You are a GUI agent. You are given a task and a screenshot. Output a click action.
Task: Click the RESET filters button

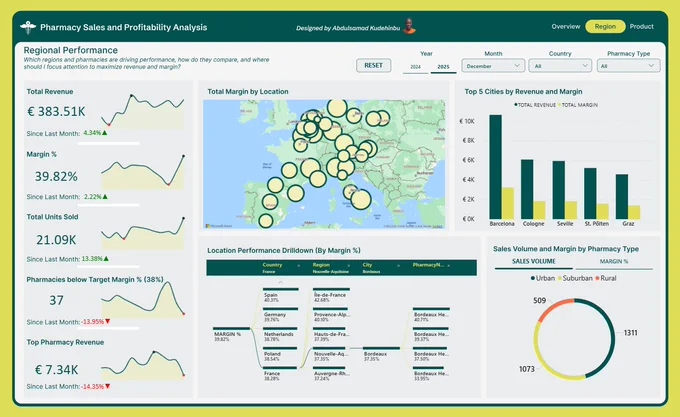[x=373, y=65]
